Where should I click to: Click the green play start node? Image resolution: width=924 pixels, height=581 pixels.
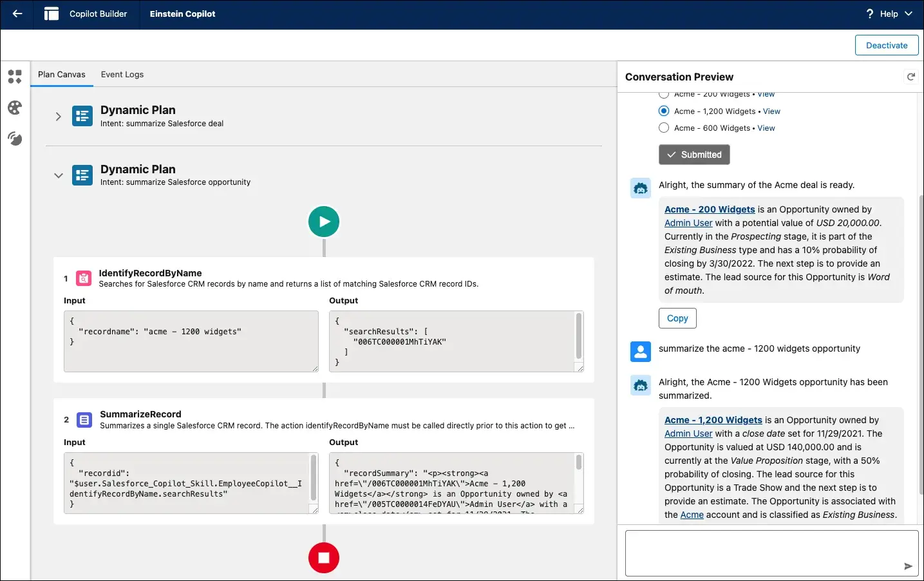324,222
